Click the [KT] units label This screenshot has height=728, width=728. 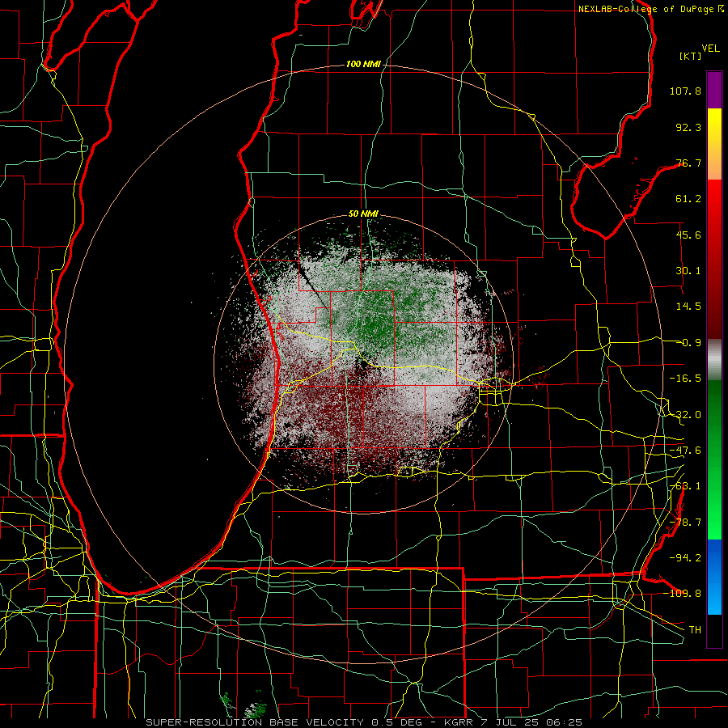[690, 56]
